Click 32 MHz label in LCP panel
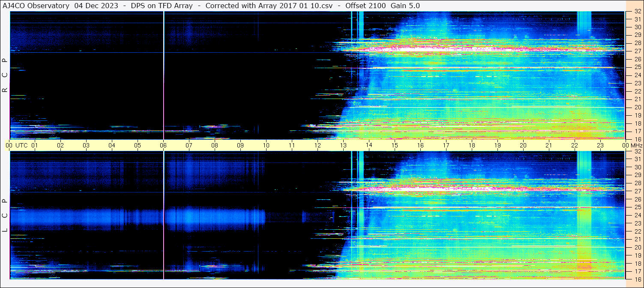The width and height of the screenshot is (644, 288). [637, 151]
